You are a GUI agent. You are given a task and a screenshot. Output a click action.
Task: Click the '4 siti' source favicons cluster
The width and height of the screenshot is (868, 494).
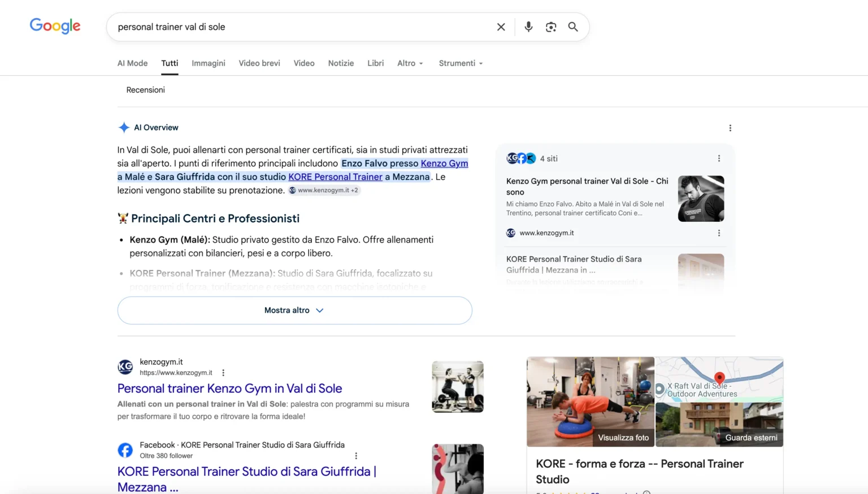tap(521, 159)
